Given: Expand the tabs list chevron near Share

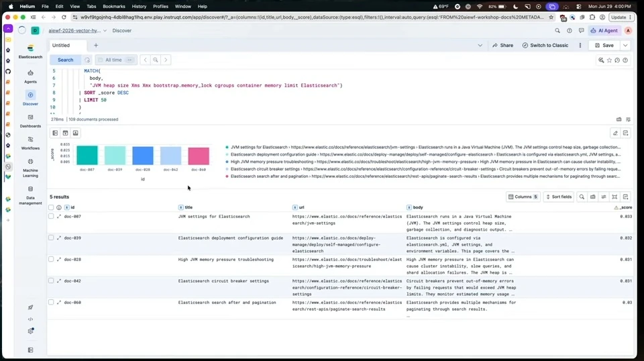Looking at the screenshot, I should (480, 45).
